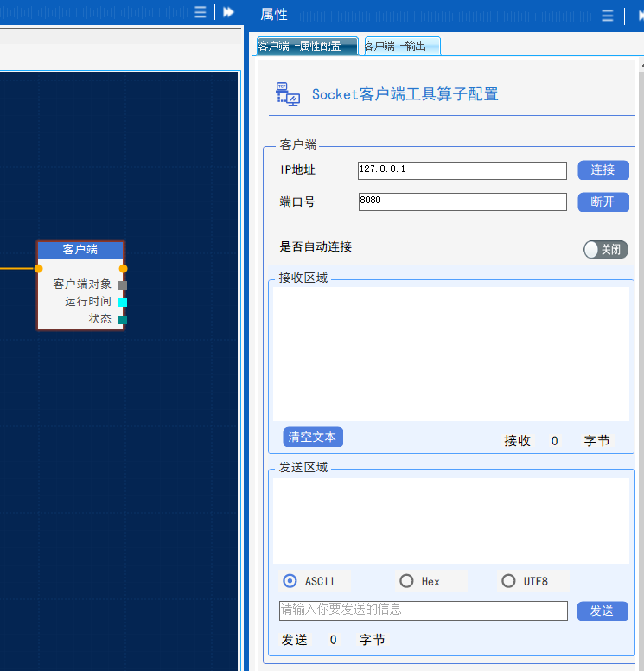
Task: Click the 状态 label in the node
Action: (99, 319)
